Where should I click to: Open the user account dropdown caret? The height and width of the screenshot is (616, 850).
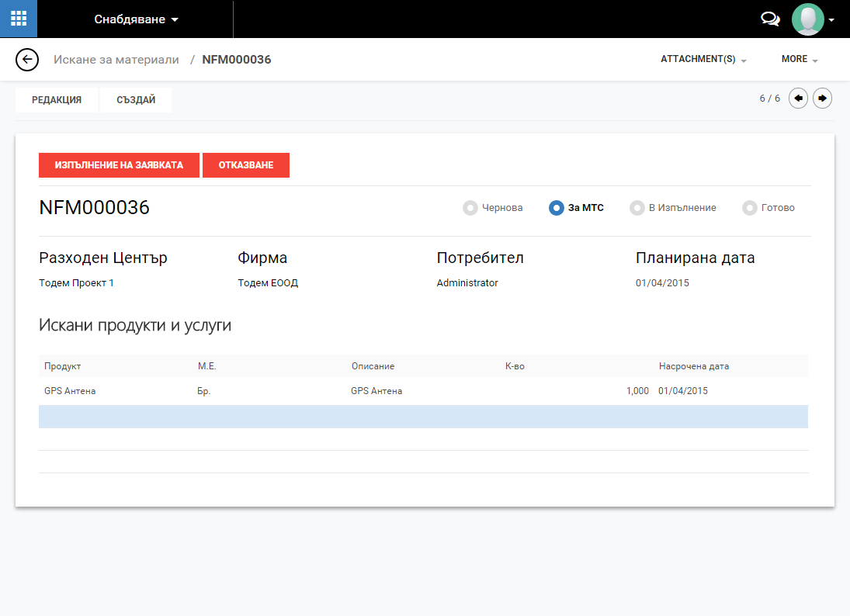(x=832, y=20)
